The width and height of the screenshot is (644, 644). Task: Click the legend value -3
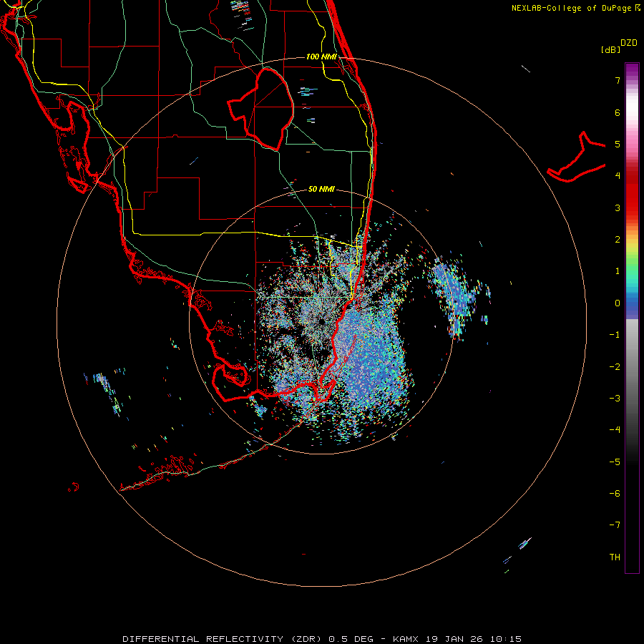click(615, 399)
